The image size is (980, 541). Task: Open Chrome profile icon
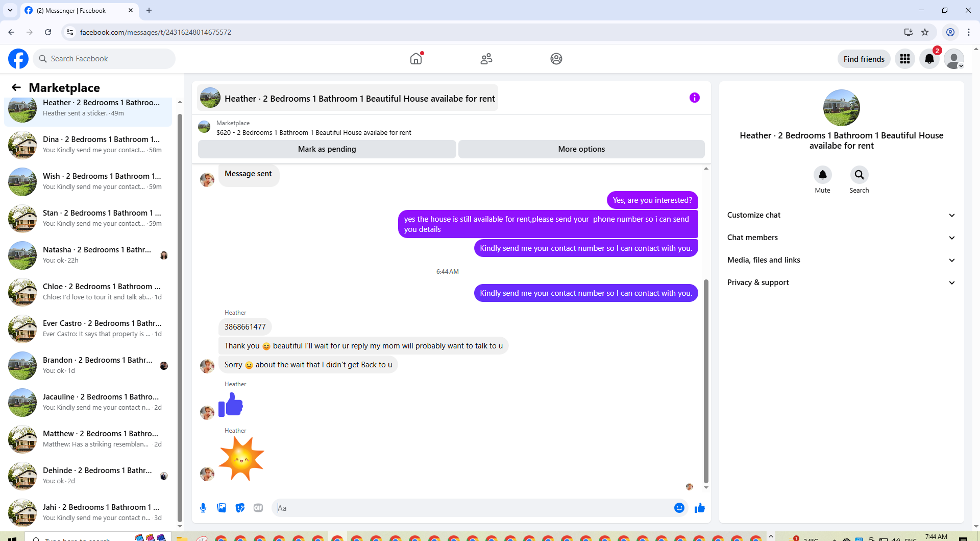[x=950, y=32]
